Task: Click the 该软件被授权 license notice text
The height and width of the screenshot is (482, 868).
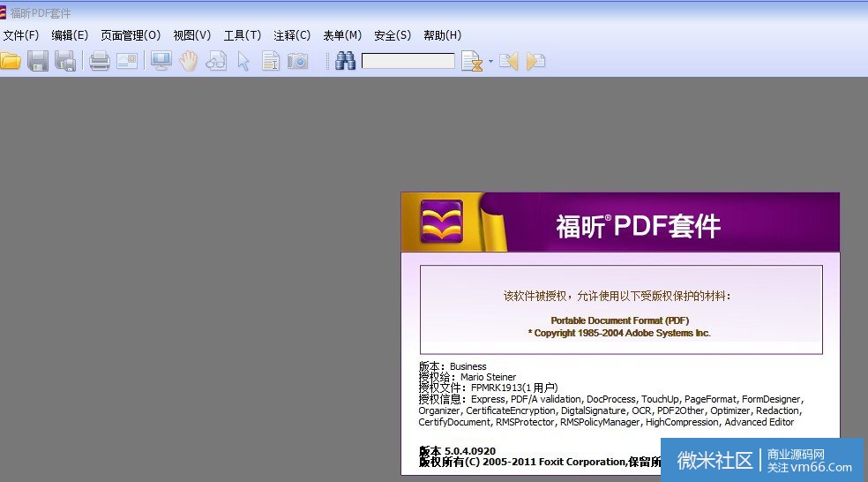Action: pyautogui.click(x=617, y=296)
